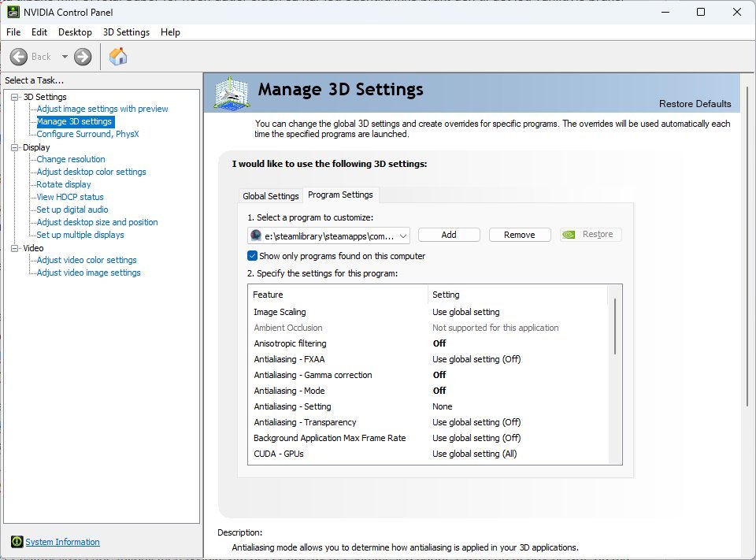This screenshot has width=756, height=560.
Task: Open Rotate display task
Action: click(64, 184)
